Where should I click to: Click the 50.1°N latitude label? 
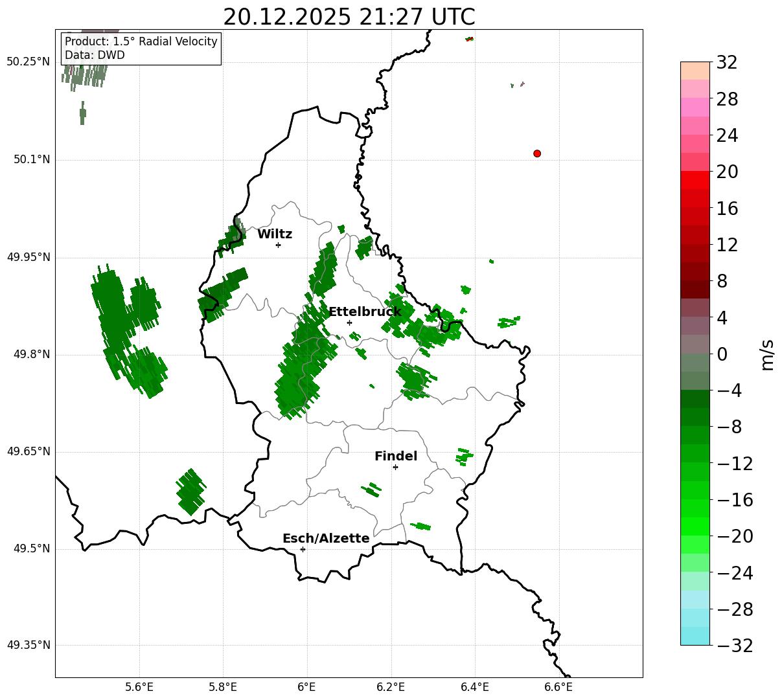click(32, 160)
